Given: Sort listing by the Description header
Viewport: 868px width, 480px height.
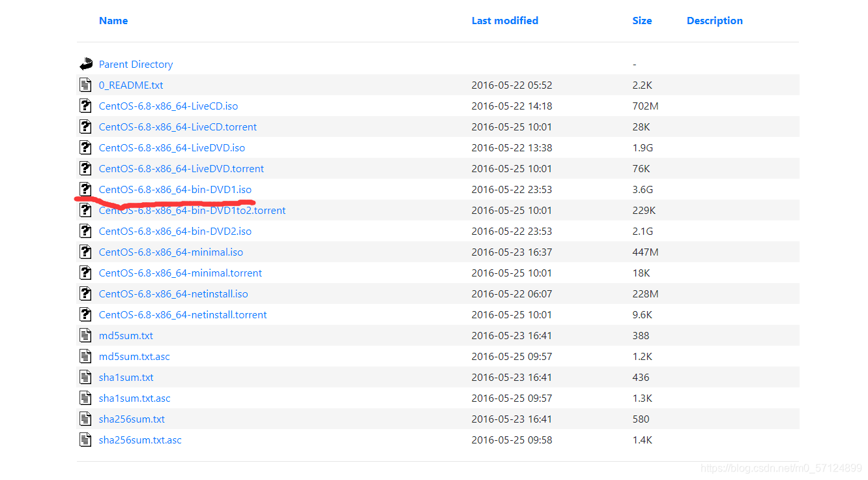Looking at the screenshot, I should pos(715,21).
